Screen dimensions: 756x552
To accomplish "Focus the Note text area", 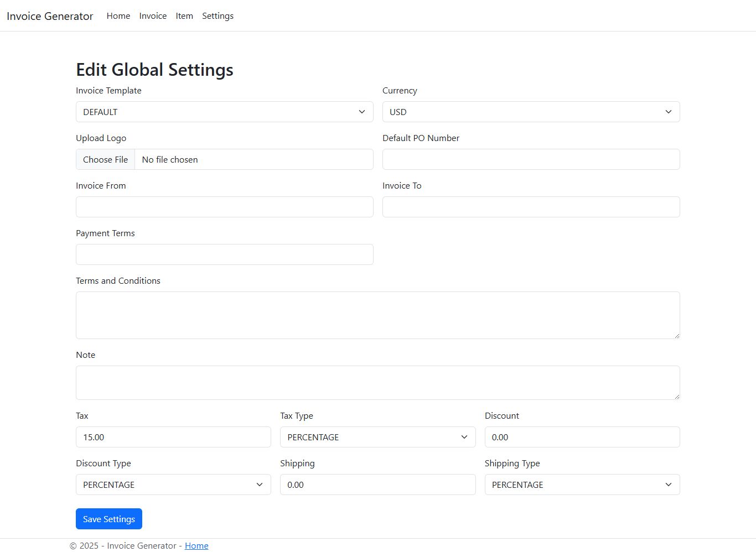I will pos(377,383).
